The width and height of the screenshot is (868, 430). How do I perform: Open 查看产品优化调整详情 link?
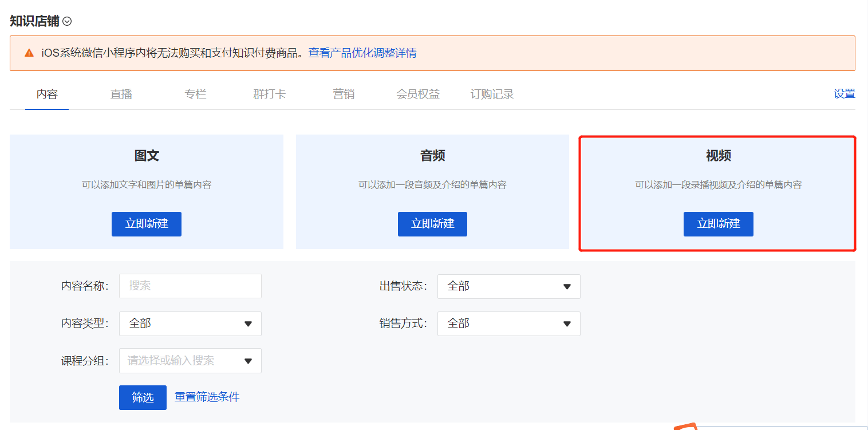362,53
